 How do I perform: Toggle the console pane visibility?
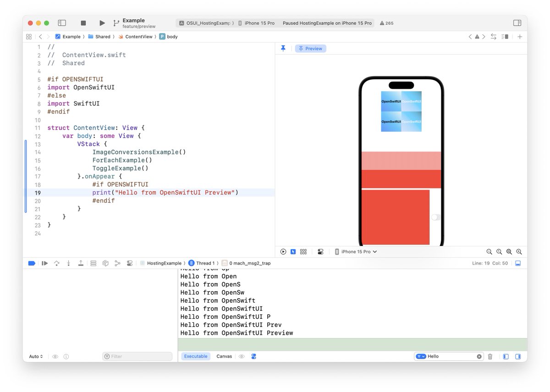[x=518, y=356]
